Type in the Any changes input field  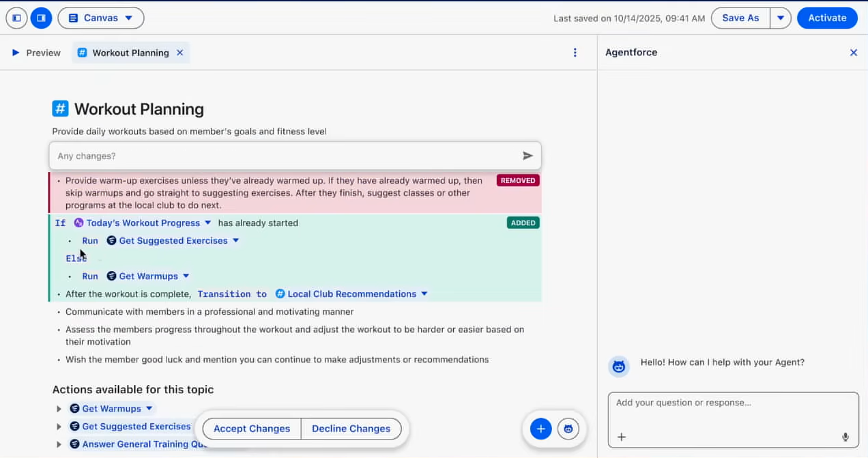click(287, 156)
